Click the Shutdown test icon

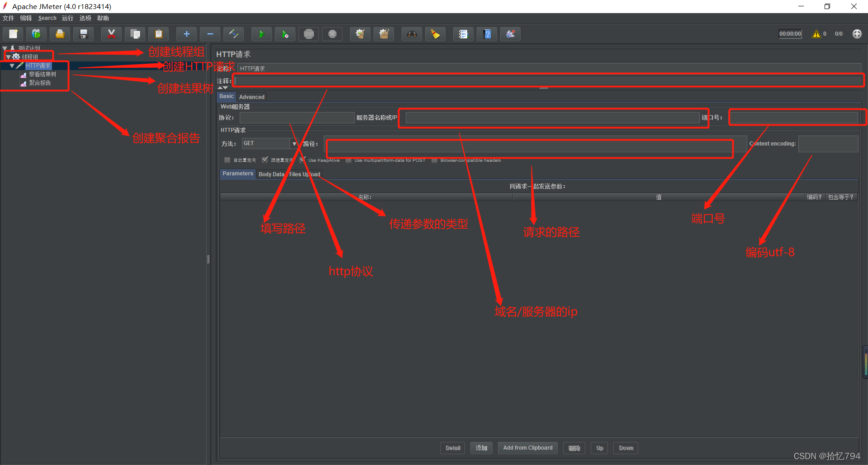click(x=332, y=34)
